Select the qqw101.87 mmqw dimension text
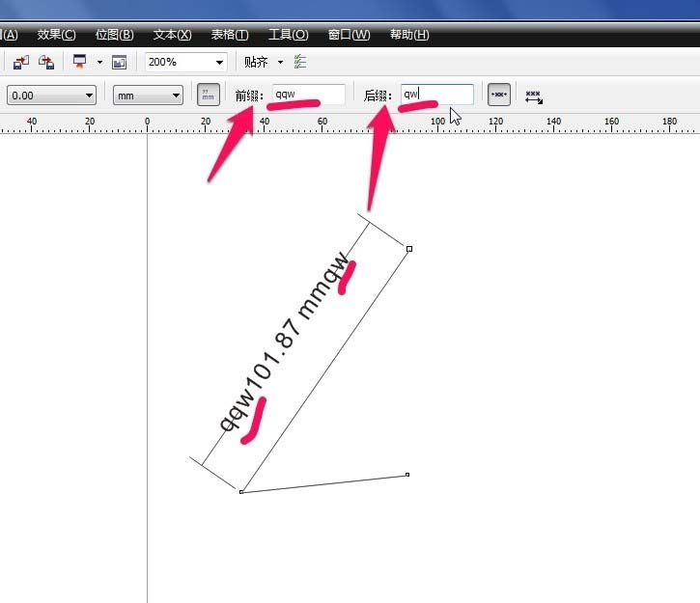 click(x=284, y=342)
